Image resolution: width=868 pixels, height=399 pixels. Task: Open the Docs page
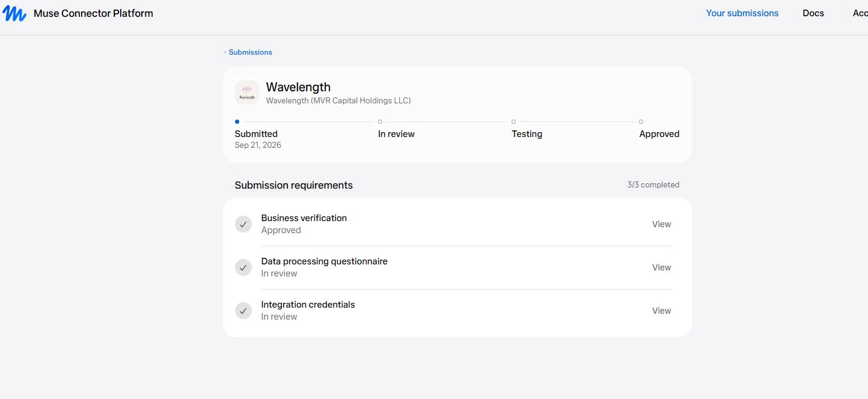813,13
